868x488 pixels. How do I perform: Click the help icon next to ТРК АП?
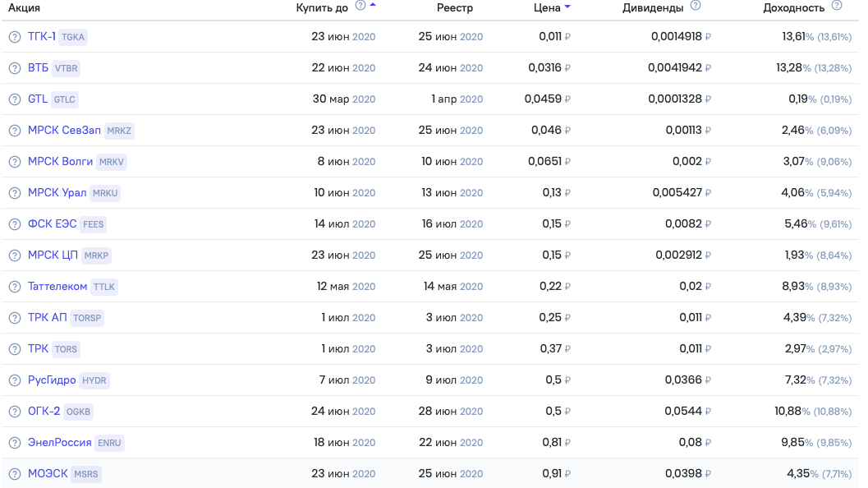(15, 318)
